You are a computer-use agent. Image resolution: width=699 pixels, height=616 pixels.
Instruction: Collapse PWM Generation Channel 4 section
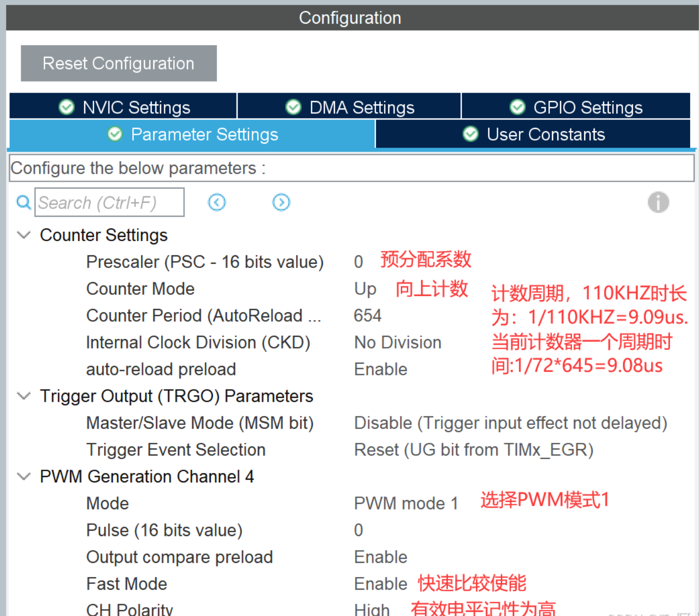click(24, 476)
